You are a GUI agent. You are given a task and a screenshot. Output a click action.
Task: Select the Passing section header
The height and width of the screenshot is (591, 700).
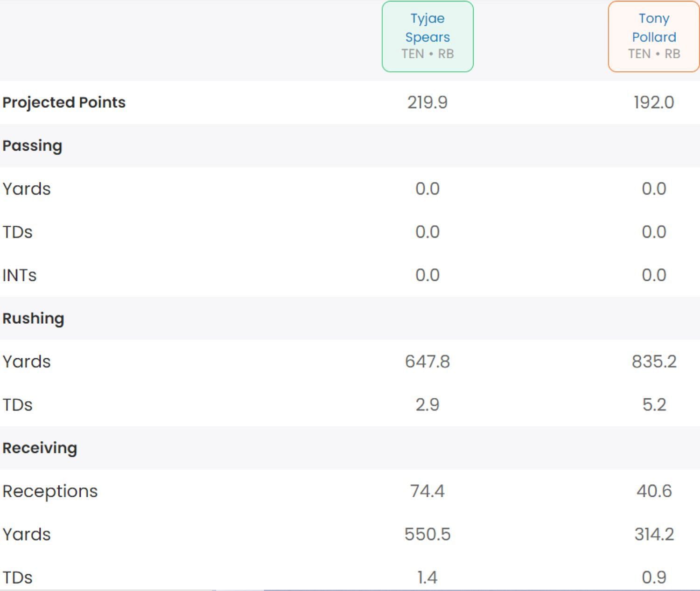tap(32, 146)
